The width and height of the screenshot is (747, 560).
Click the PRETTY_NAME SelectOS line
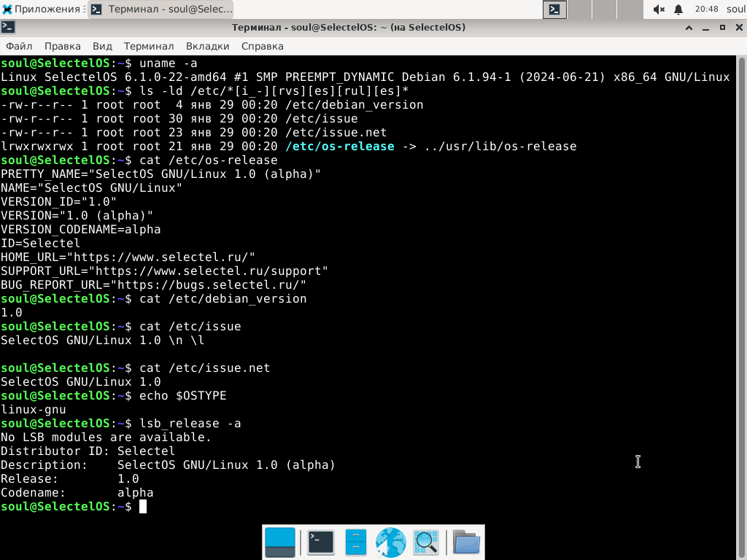pyautogui.click(x=160, y=174)
